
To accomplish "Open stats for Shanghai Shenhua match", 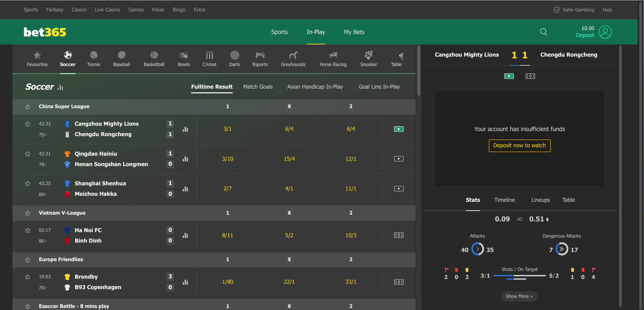I will [185, 189].
